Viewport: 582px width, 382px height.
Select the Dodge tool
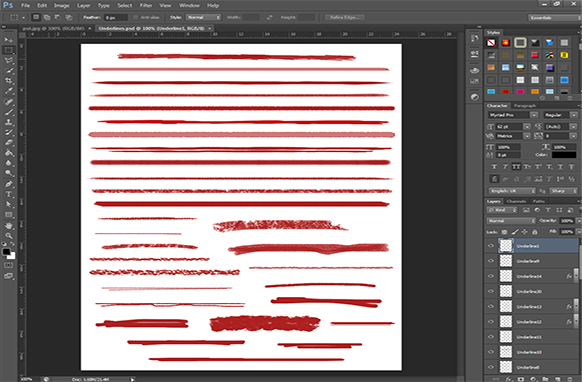[8, 173]
